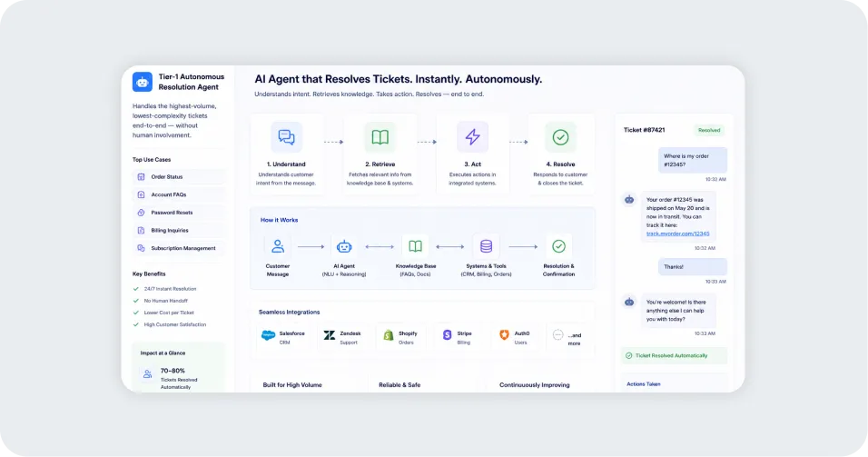Viewport: 868px width, 457px height.
Task: Click the Systems & Tools database icon
Action: pos(486,246)
